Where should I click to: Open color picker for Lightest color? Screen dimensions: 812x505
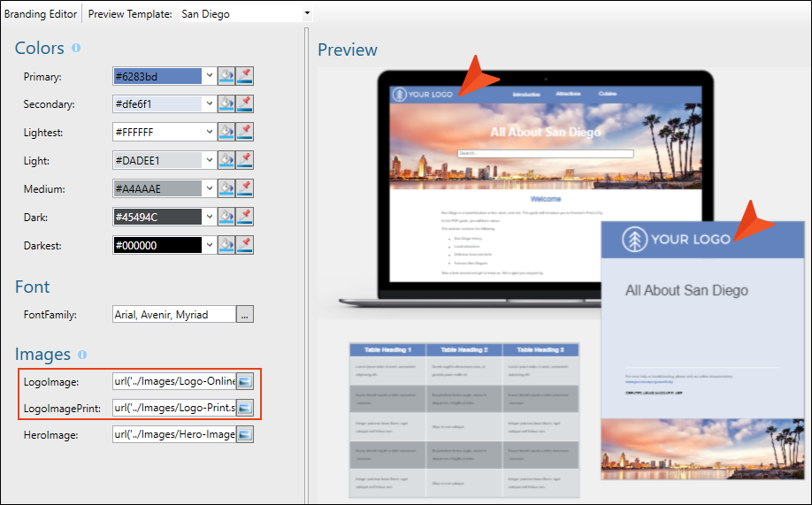[226, 132]
